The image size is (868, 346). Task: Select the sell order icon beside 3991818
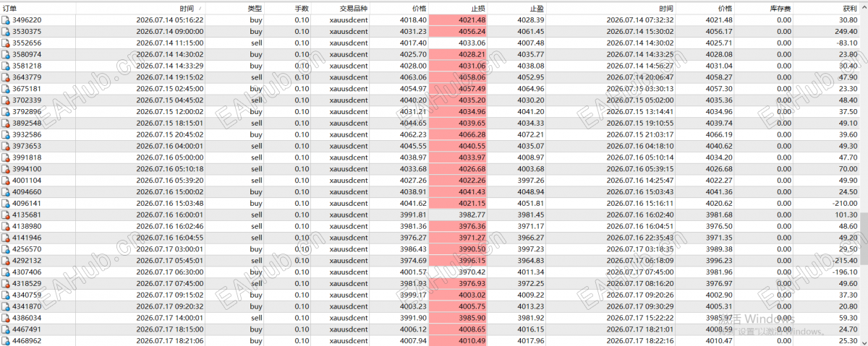[x=7, y=157]
